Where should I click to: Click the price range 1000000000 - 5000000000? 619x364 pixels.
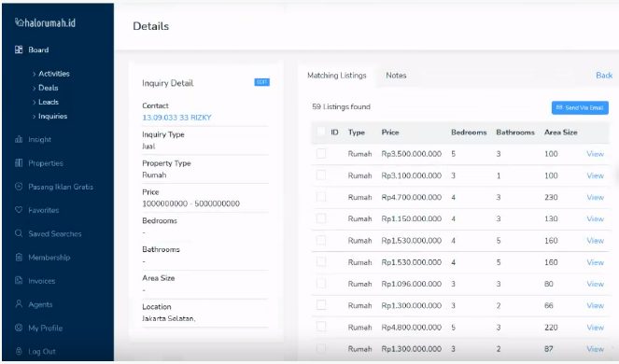(x=190, y=203)
